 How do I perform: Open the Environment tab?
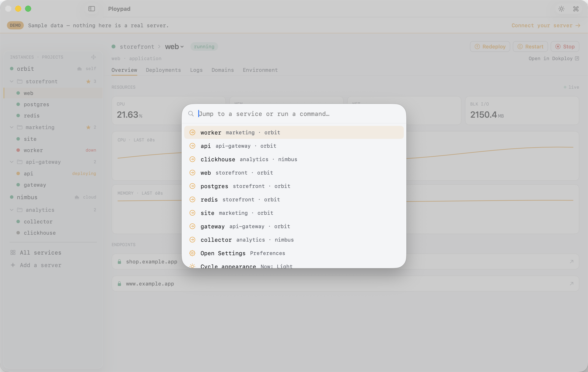[260, 70]
